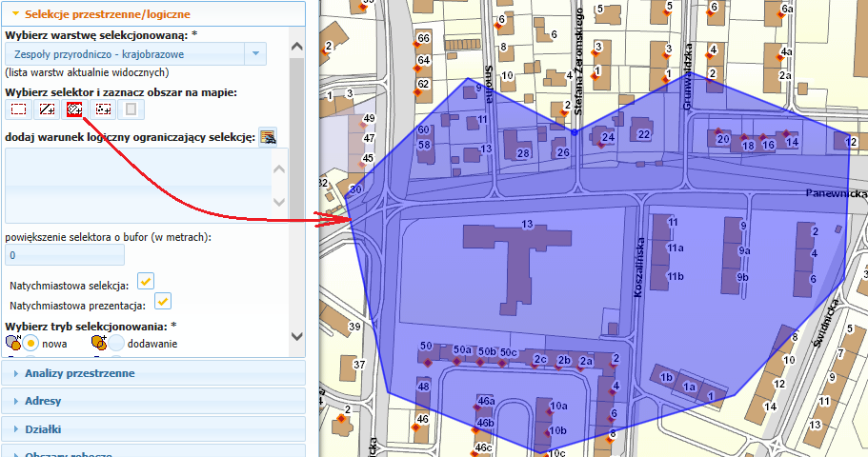Choose the line selector tool
This screenshot has width=868, height=457.
tap(47, 109)
